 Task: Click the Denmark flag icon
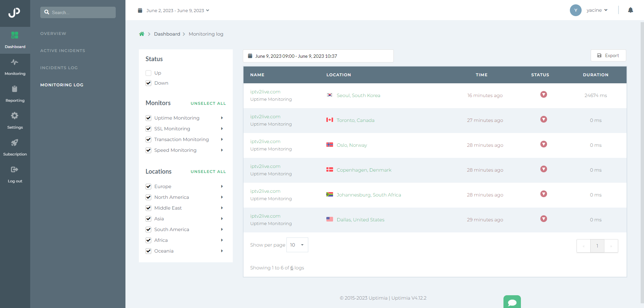click(330, 170)
